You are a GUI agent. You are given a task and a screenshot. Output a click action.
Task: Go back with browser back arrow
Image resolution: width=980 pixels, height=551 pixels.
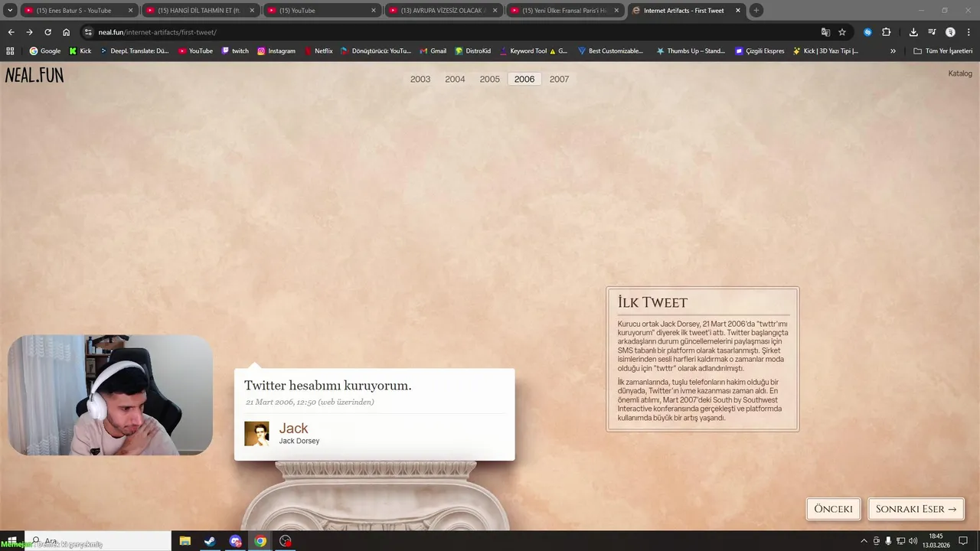11,32
